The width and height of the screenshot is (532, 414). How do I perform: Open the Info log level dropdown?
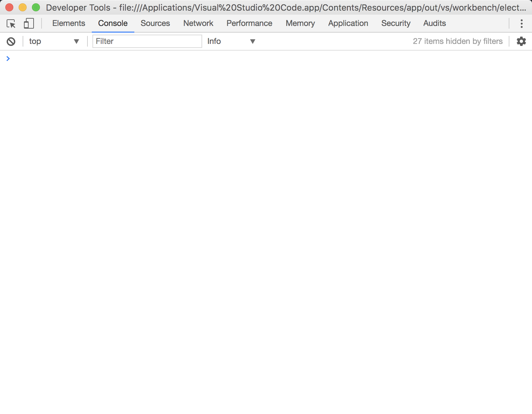coord(231,41)
